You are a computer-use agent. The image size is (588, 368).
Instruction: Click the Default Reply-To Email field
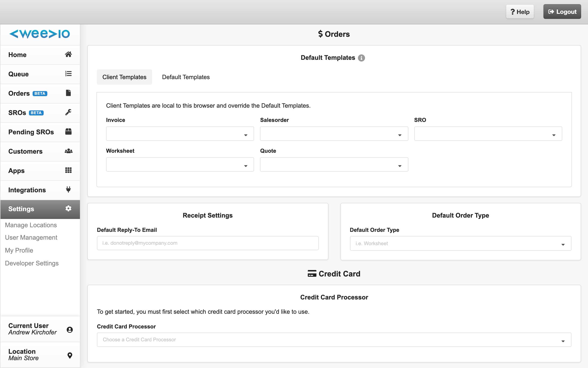(208, 243)
